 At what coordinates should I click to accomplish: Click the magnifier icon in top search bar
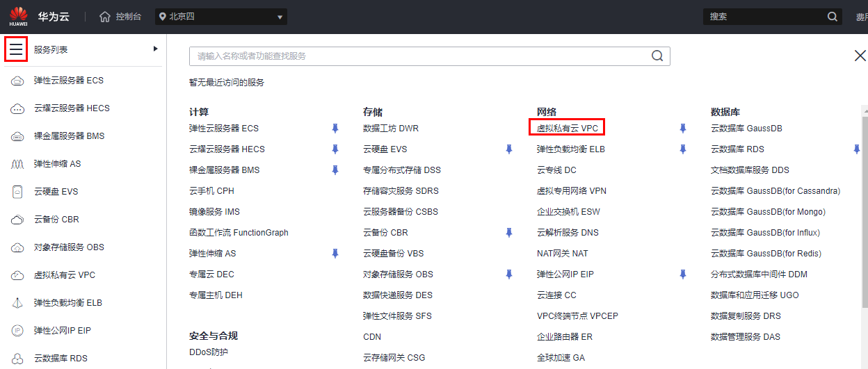pos(833,17)
